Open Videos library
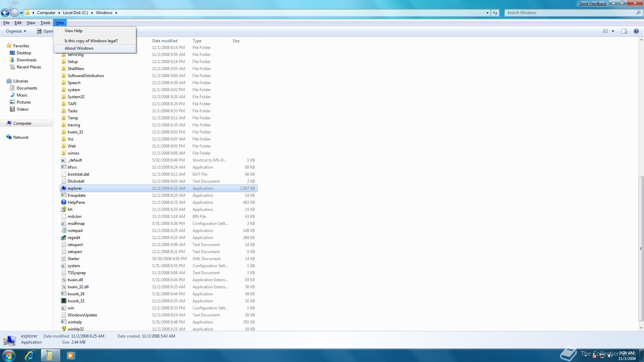Image resolution: width=644 pixels, height=362 pixels. [22, 109]
